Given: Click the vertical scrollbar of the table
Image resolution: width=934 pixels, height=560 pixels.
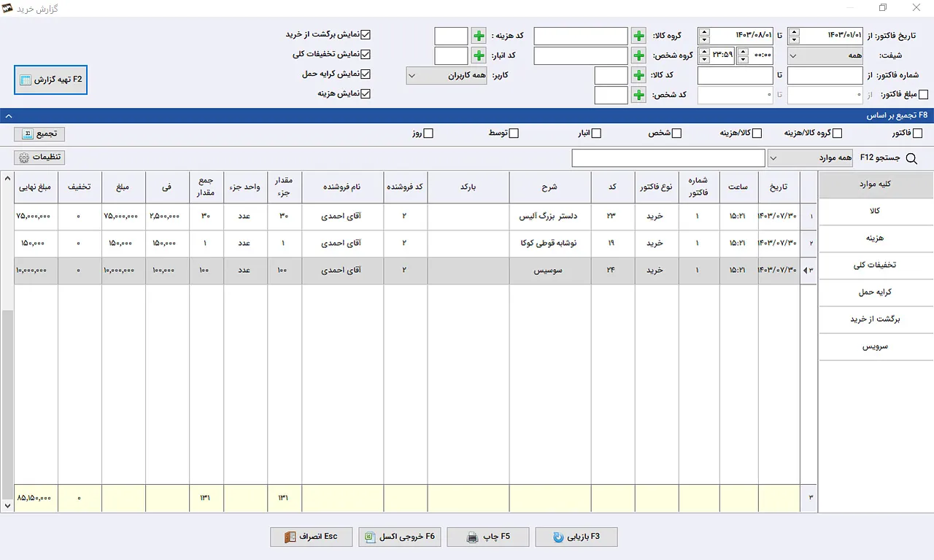Looking at the screenshot, I should coord(7,401).
